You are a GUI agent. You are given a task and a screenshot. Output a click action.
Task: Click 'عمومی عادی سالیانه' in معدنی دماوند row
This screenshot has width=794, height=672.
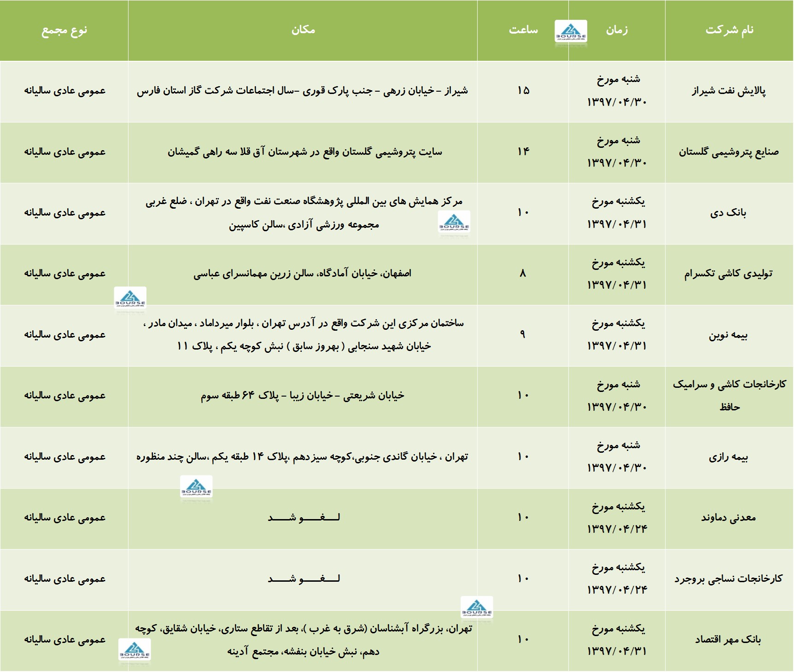[64, 518]
